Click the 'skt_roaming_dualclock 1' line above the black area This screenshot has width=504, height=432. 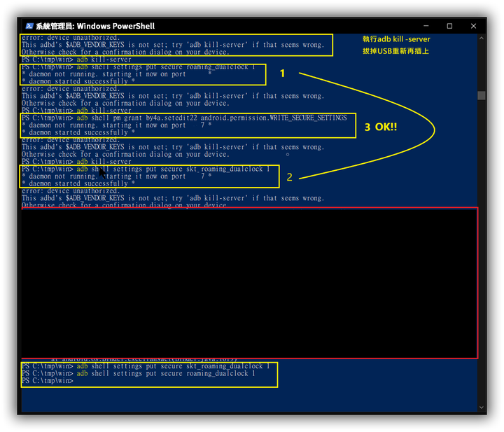coord(146,169)
